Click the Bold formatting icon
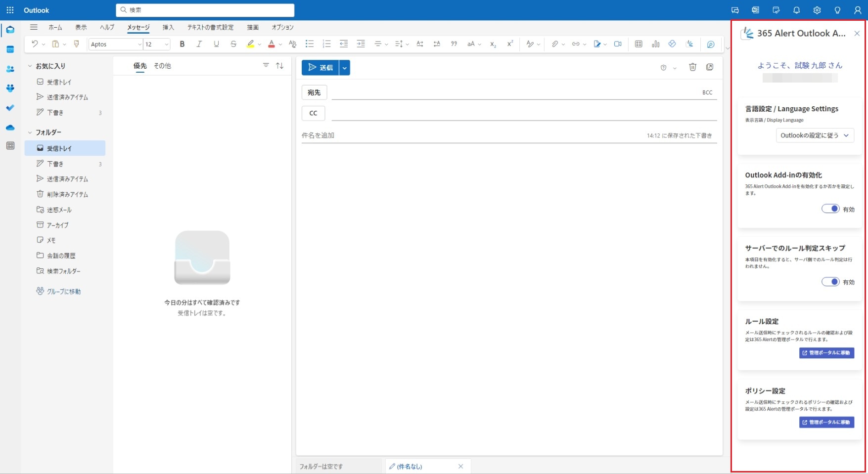Viewport: 868px width, 474px height. point(182,44)
